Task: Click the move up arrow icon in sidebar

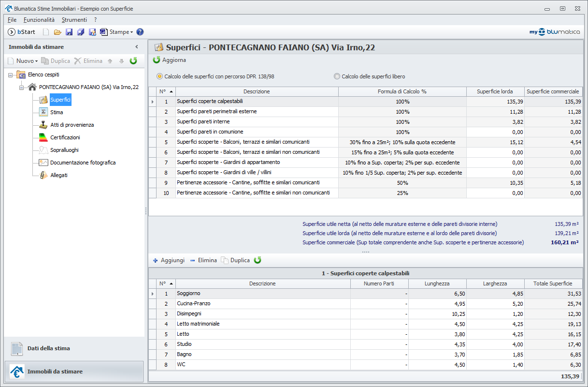Action: click(x=110, y=61)
